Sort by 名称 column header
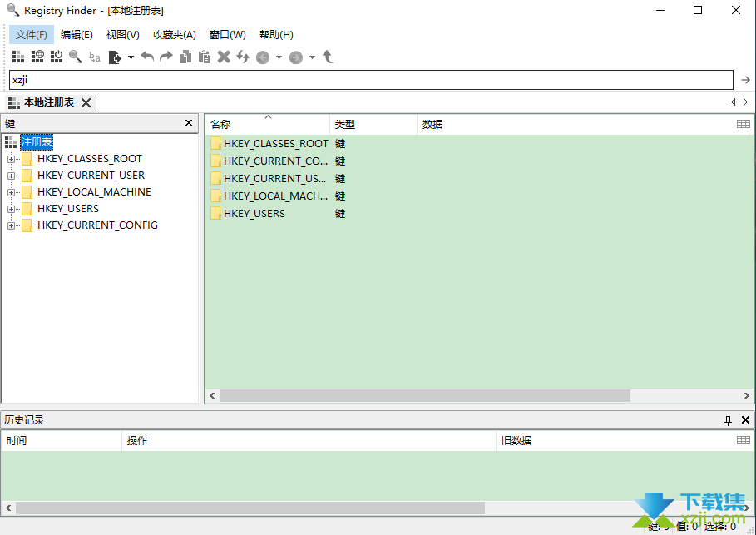 (267, 125)
